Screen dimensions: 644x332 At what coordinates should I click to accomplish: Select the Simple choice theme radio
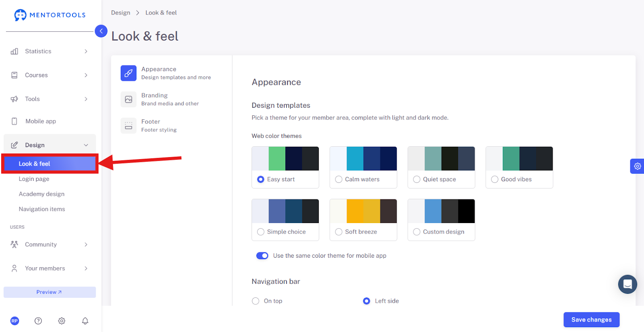(261, 232)
